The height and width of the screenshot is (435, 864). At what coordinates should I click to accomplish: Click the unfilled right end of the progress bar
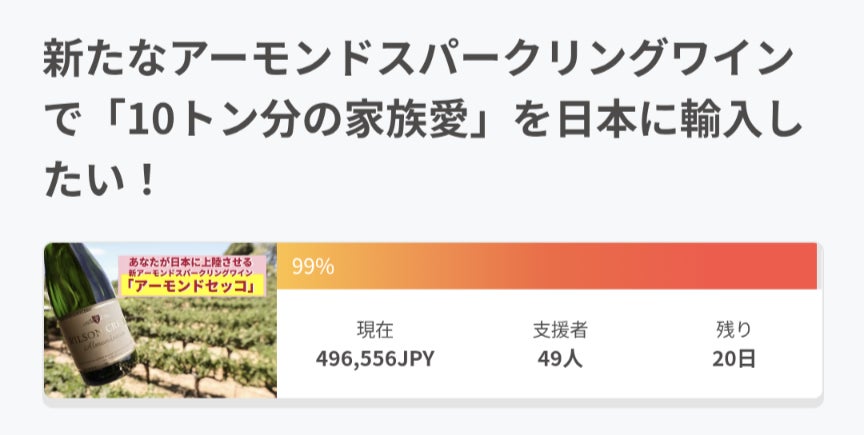819,267
